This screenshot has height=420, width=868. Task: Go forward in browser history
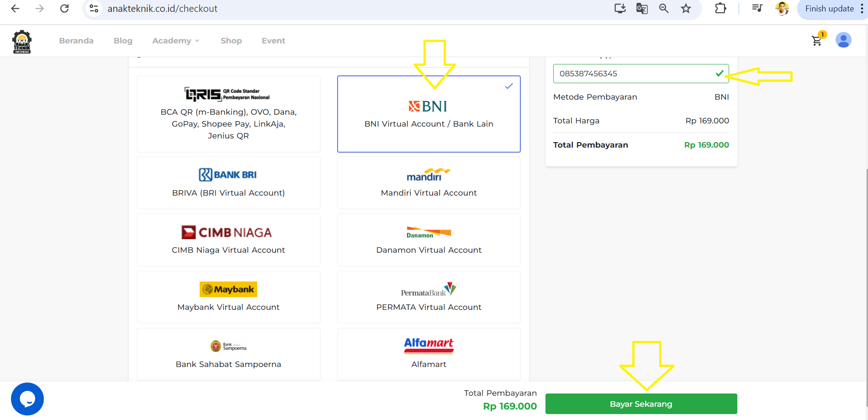(x=40, y=9)
